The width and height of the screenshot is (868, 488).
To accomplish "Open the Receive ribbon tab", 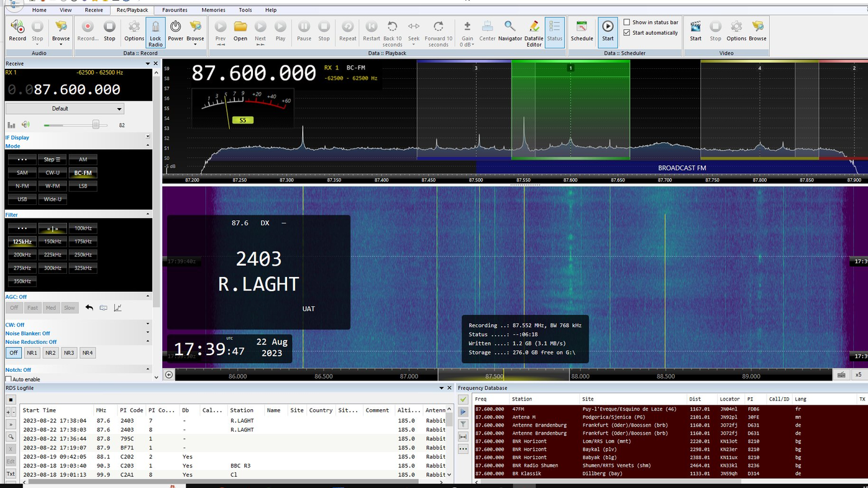I will (x=94, y=10).
